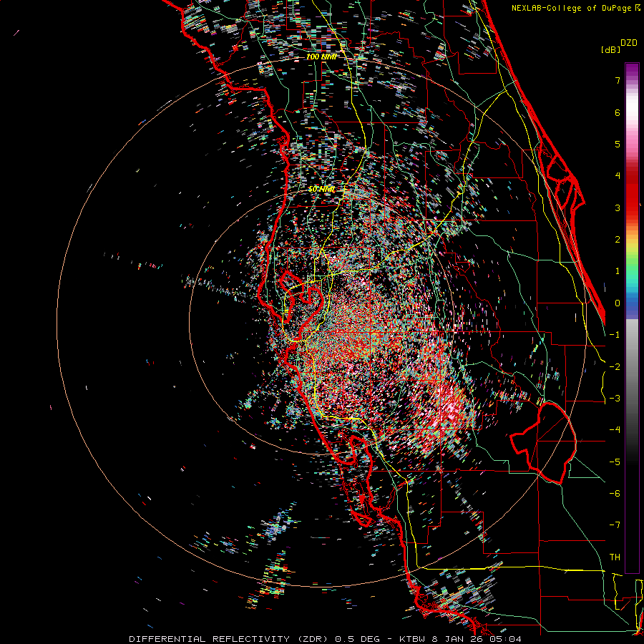Click the 2 dB scale value
Image resolution: width=644 pixels, height=644 pixels.
click(x=618, y=240)
